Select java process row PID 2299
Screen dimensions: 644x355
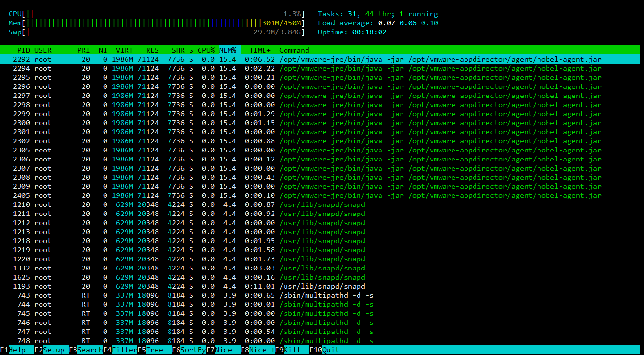320,114
